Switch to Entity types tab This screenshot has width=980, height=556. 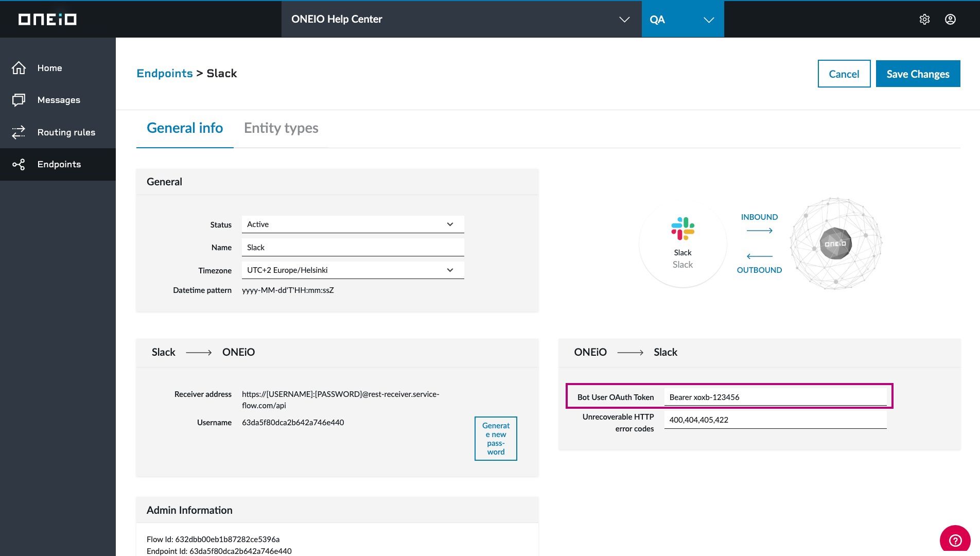click(281, 128)
